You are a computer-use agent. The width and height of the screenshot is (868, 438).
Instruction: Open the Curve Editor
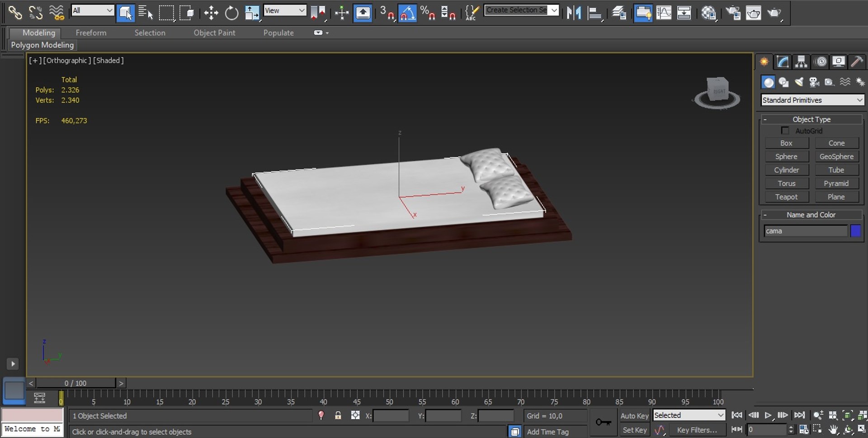click(664, 13)
